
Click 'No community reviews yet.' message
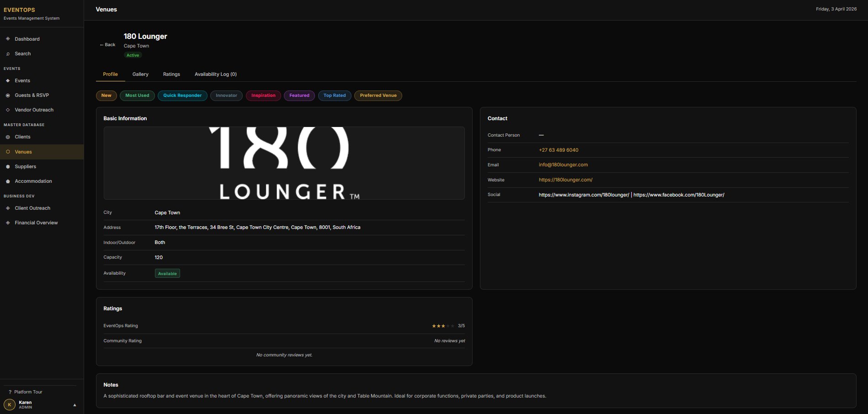point(284,355)
